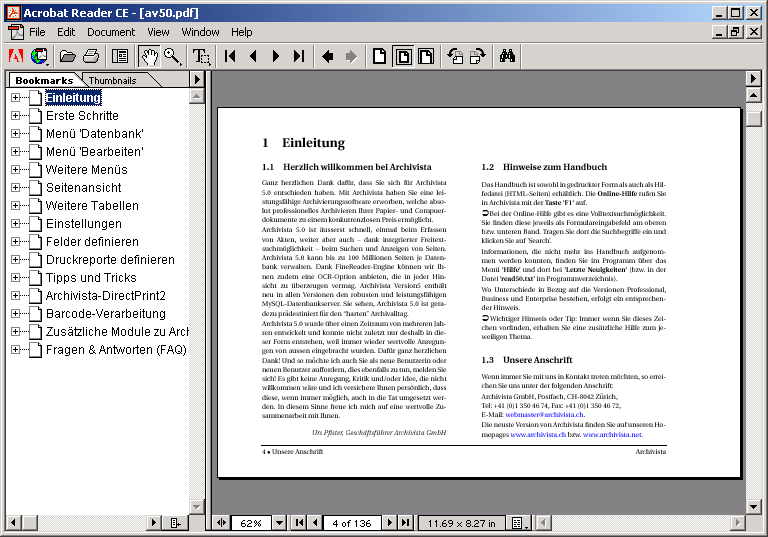This screenshot has width=768, height=537.
Task: Select the Bookmarks tab
Action: (x=44, y=80)
